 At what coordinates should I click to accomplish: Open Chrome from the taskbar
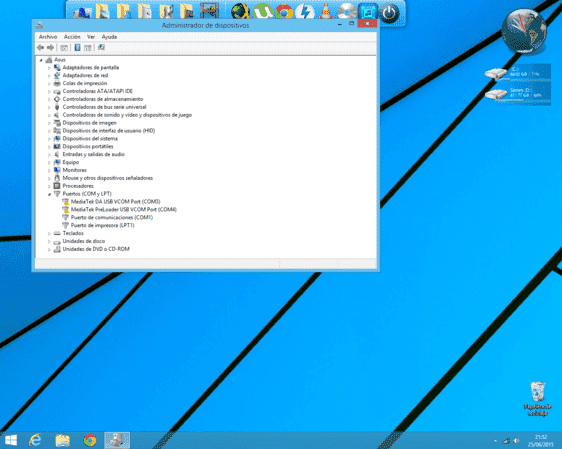pos(90,440)
